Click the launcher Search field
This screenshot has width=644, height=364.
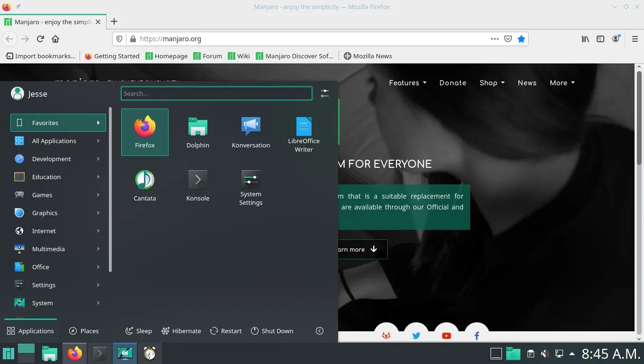216,93
